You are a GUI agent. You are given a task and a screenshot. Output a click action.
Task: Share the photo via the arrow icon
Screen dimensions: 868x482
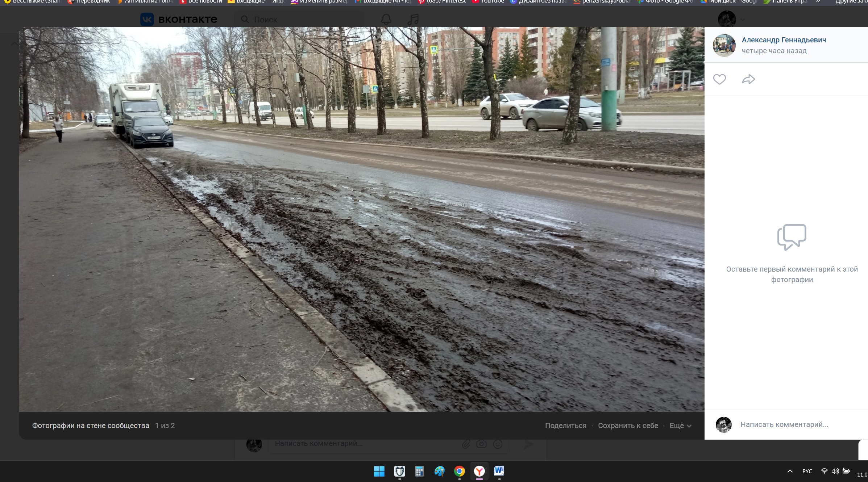click(749, 79)
